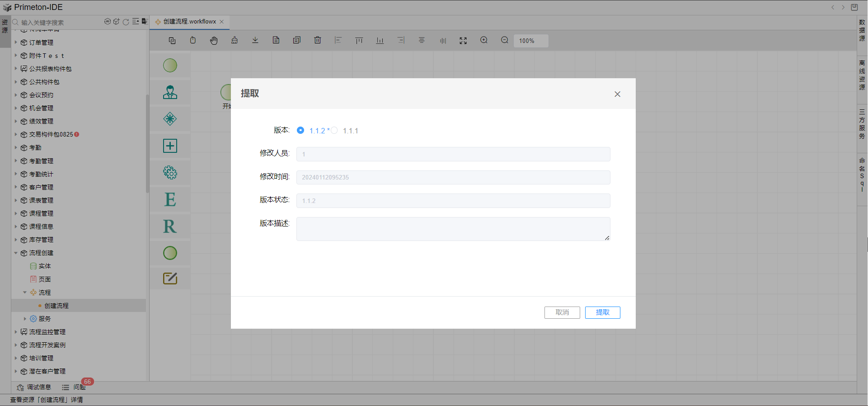Select version 1.1.2 radio button
This screenshot has height=406, width=868.
[x=300, y=130]
